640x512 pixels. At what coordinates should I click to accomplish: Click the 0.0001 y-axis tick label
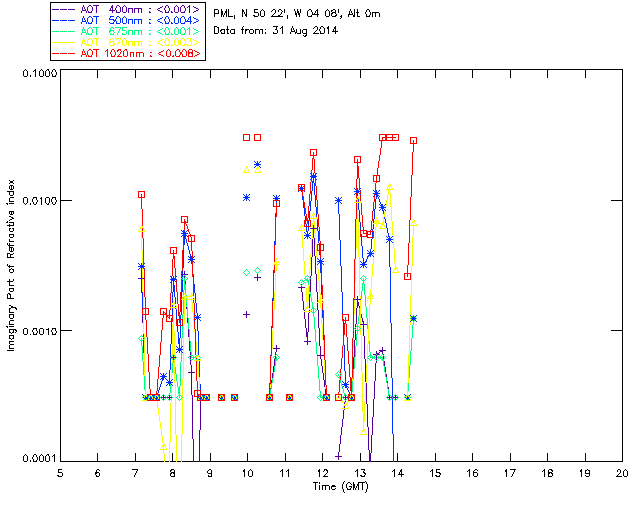39,459
